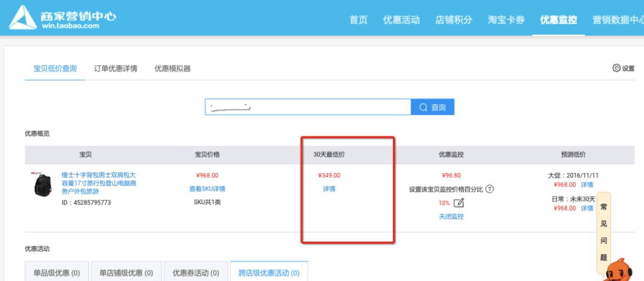
Task: Click the 优惠概览 section heading
Action: coord(37,133)
